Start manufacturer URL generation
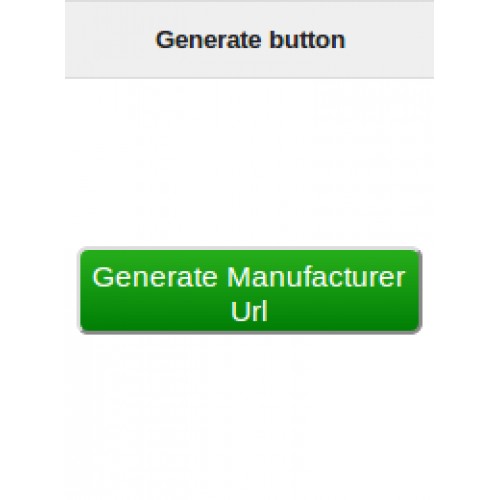This screenshot has height=500, width=500. pyautogui.click(x=250, y=291)
